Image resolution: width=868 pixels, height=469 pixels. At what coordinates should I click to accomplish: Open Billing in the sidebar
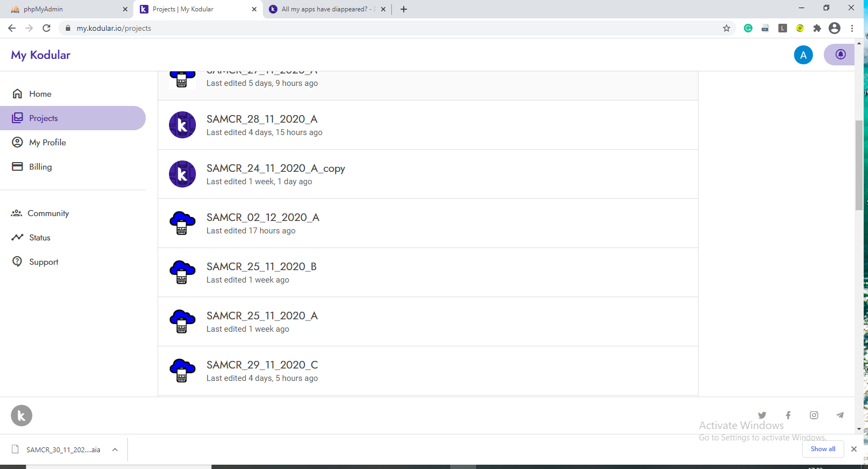point(73,166)
